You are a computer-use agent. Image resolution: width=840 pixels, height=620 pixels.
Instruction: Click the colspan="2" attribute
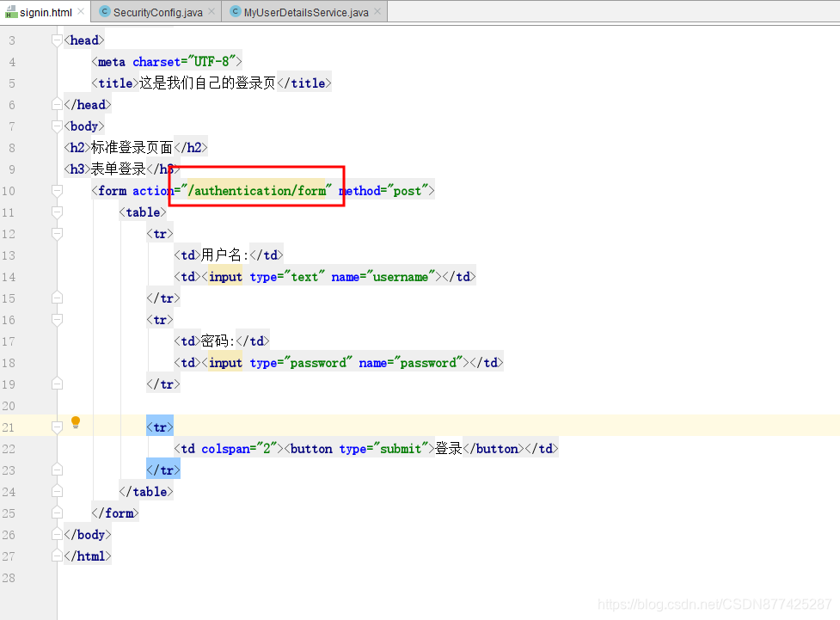point(239,449)
